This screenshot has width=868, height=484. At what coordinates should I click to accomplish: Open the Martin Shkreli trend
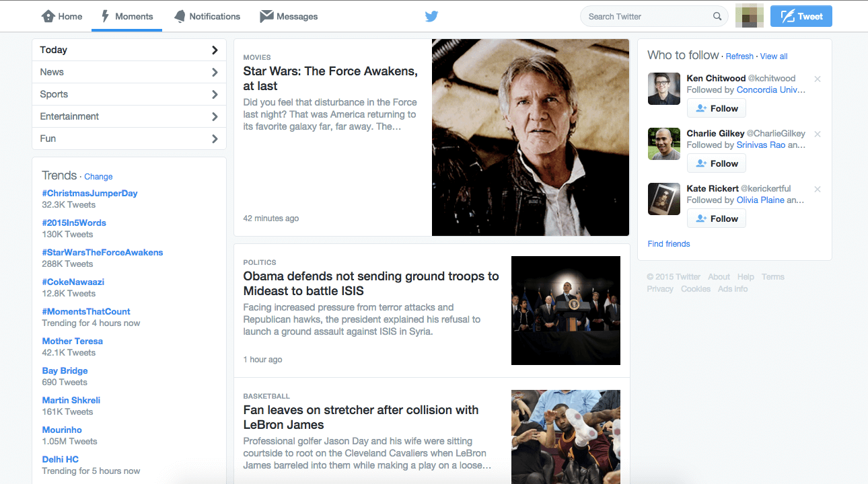[x=71, y=401]
